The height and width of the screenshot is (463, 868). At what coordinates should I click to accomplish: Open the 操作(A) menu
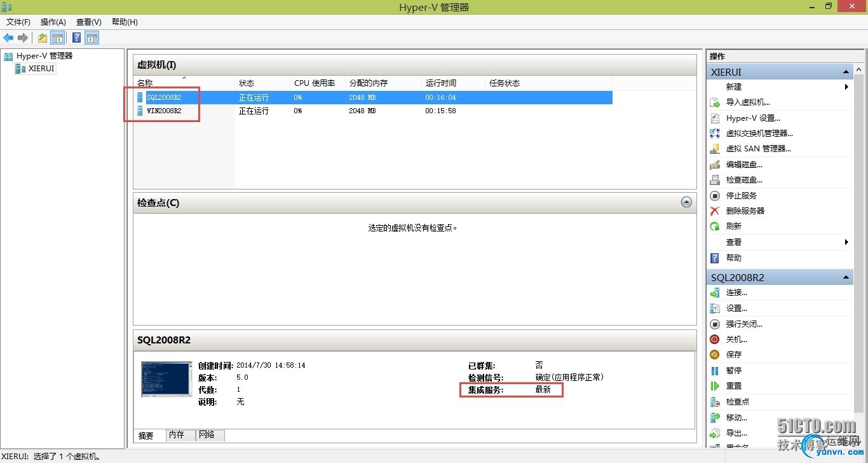(x=53, y=22)
